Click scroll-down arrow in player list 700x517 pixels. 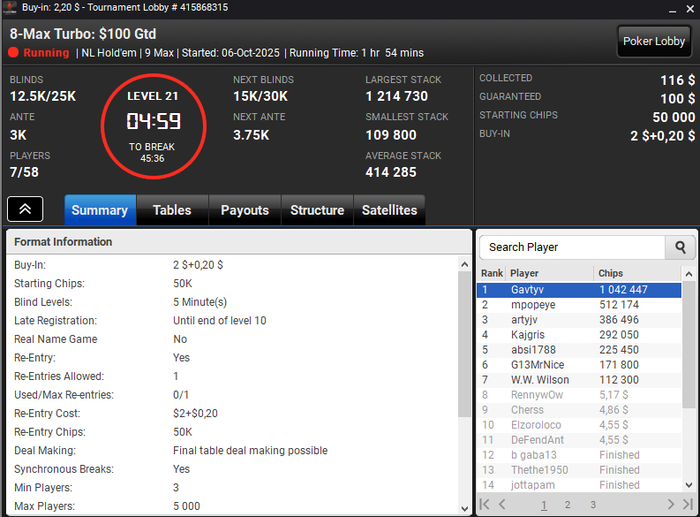[688, 485]
